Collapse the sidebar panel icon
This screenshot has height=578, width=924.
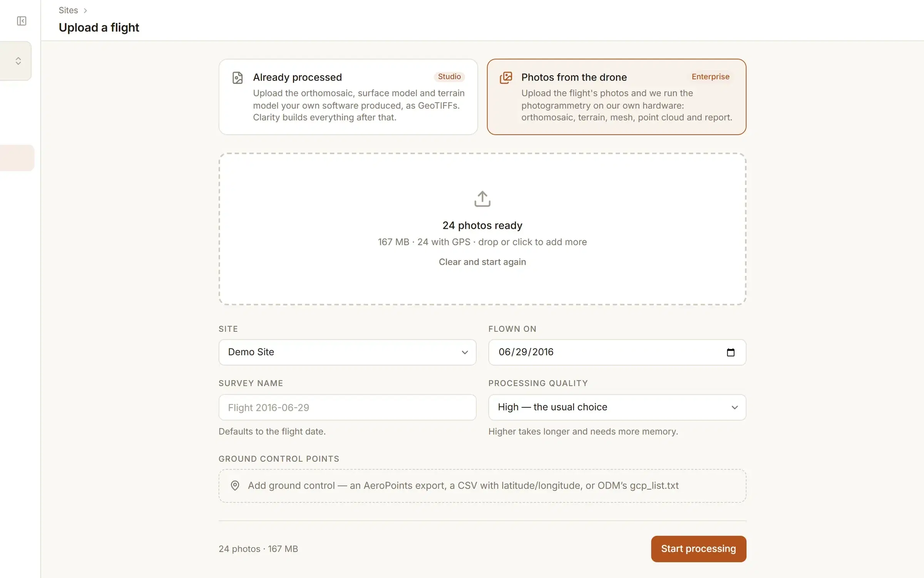[22, 21]
